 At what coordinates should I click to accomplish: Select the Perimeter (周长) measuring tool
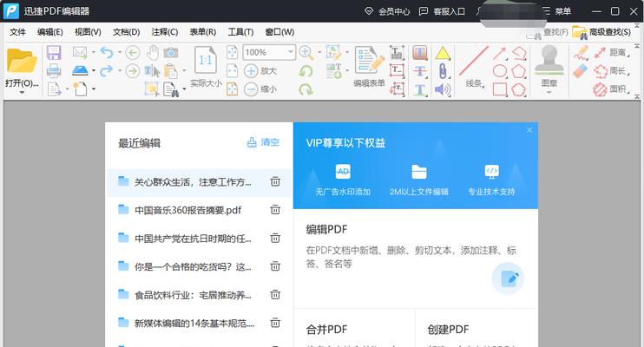click(x=612, y=70)
